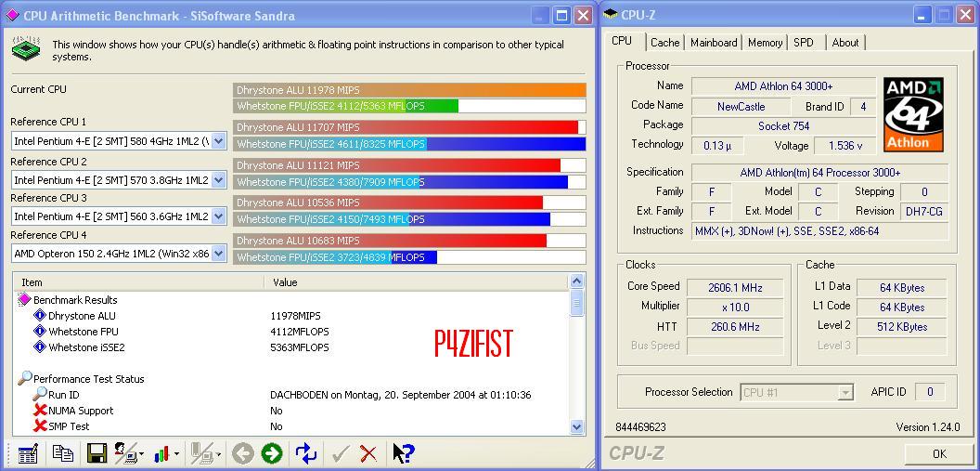The image size is (980, 471).
Task: Open Reference CPU 2 dropdown (Pentium 4-E 570)
Action: tap(218, 180)
